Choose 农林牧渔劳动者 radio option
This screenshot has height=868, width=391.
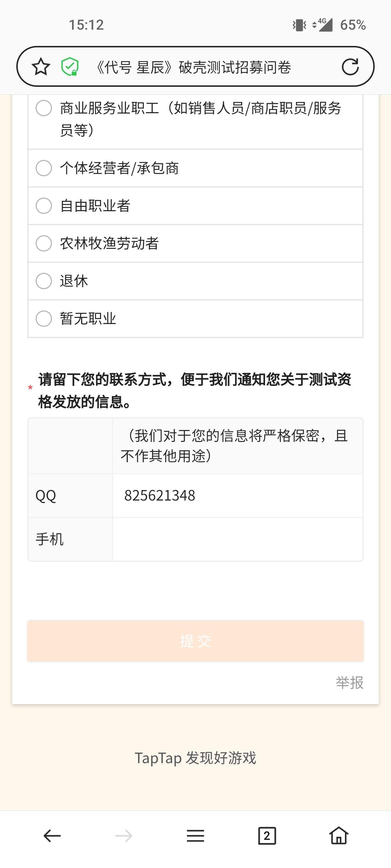click(x=195, y=243)
